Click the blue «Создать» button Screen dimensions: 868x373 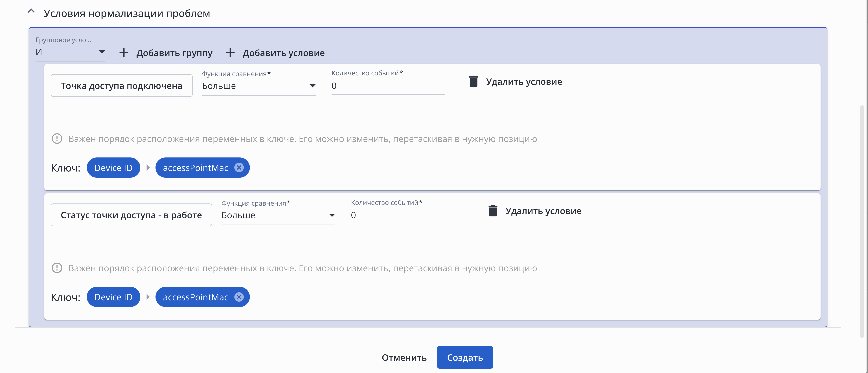pos(465,357)
